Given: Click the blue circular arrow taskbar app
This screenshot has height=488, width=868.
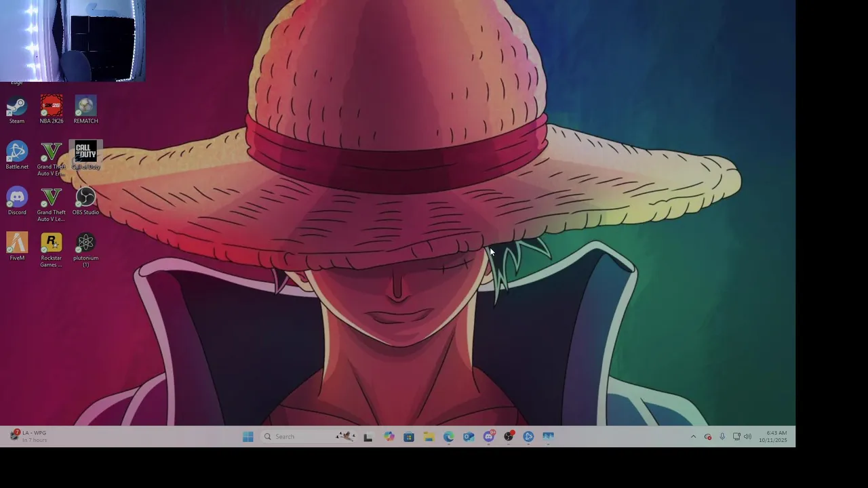Looking at the screenshot, I should 529,436.
